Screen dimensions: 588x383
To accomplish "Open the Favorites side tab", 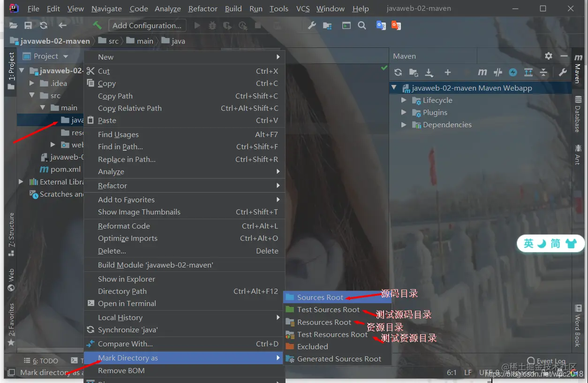I will click(11, 325).
